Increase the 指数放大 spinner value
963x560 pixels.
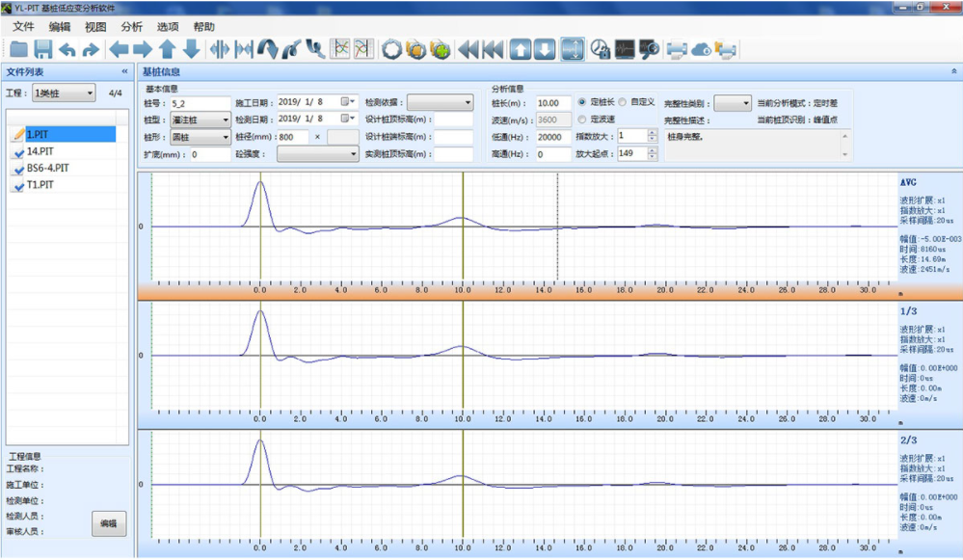click(652, 132)
